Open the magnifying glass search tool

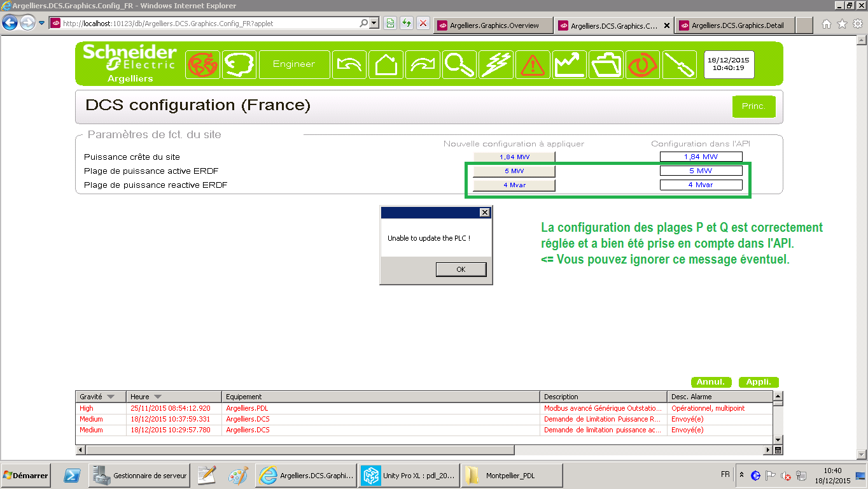pyautogui.click(x=459, y=64)
